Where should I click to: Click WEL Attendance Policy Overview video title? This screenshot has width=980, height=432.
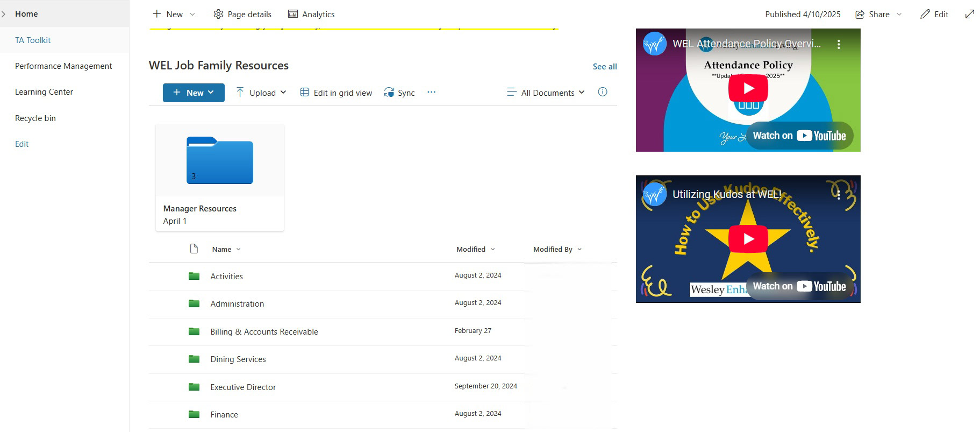pos(747,44)
